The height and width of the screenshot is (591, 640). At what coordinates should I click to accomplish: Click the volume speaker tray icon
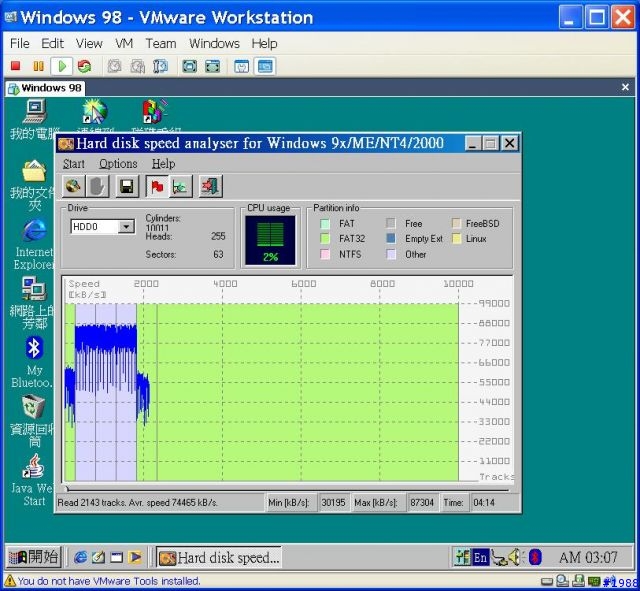(x=515, y=558)
